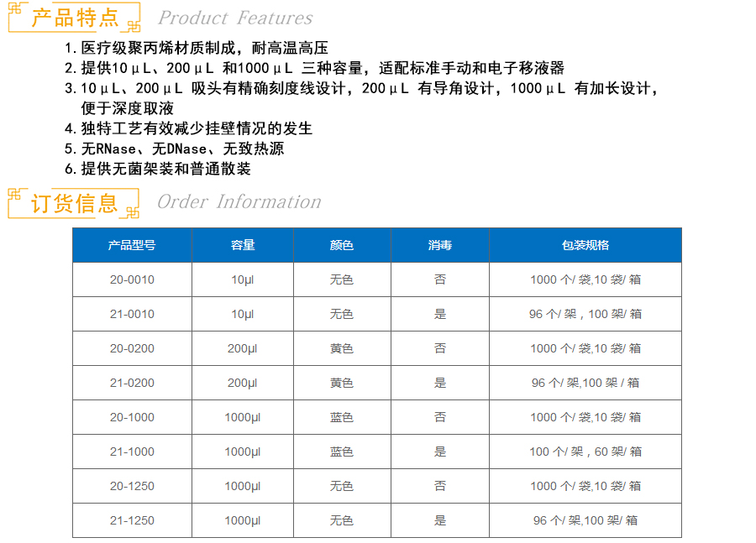
Task: Click product model 20-0200 cell
Action: point(132,348)
